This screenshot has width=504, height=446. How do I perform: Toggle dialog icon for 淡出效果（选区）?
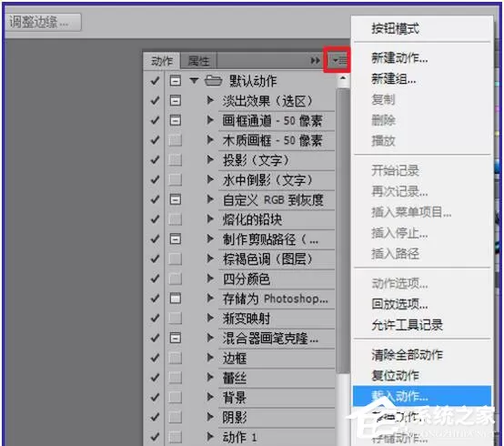pyautogui.click(x=176, y=101)
